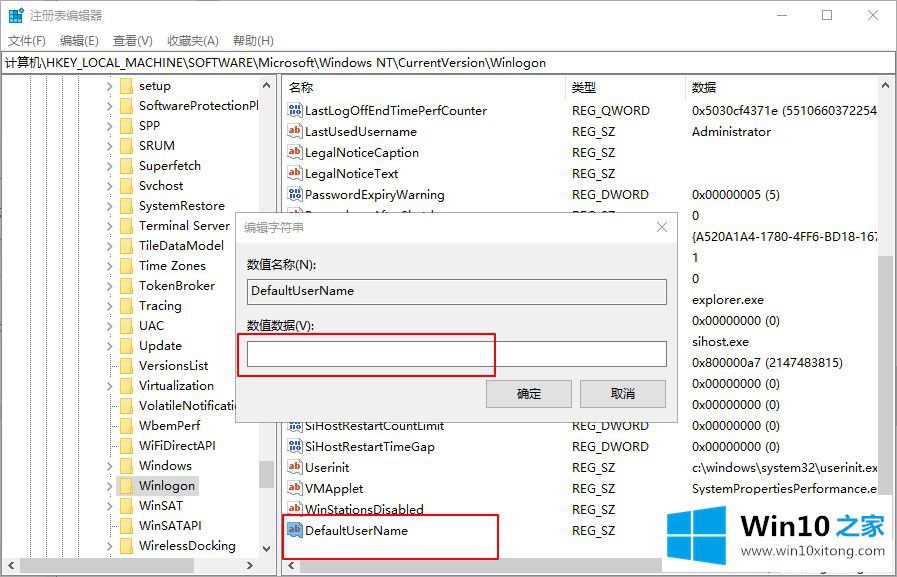Click the PasswordExpiryWarning DWORD icon
The image size is (897, 577).
click(x=295, y=194)
